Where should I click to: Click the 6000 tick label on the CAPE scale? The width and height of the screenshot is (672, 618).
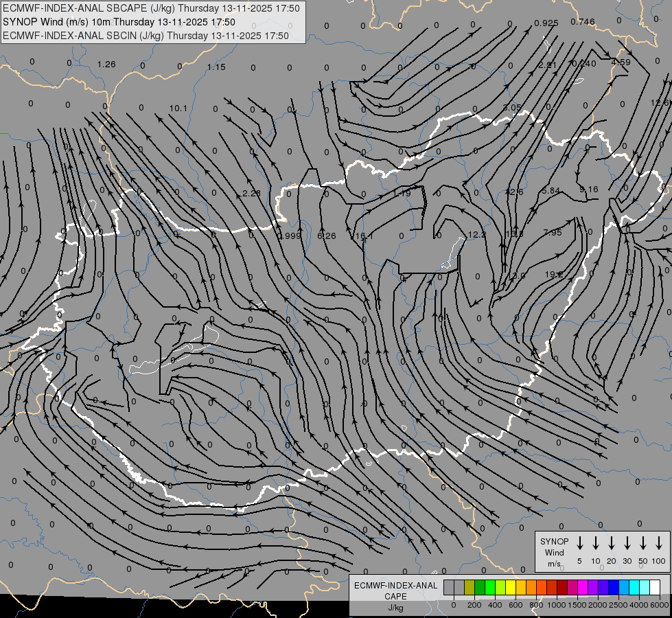(659, 605)
